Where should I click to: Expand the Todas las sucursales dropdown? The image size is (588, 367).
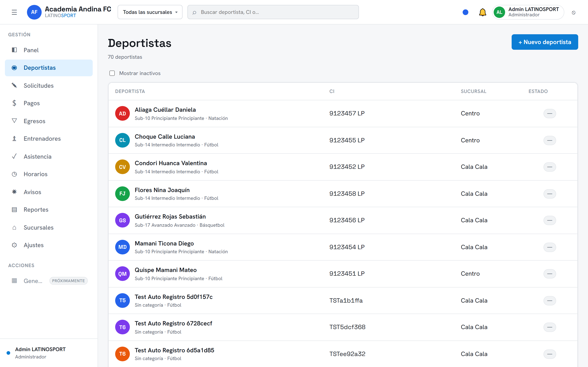click(150, 12)
